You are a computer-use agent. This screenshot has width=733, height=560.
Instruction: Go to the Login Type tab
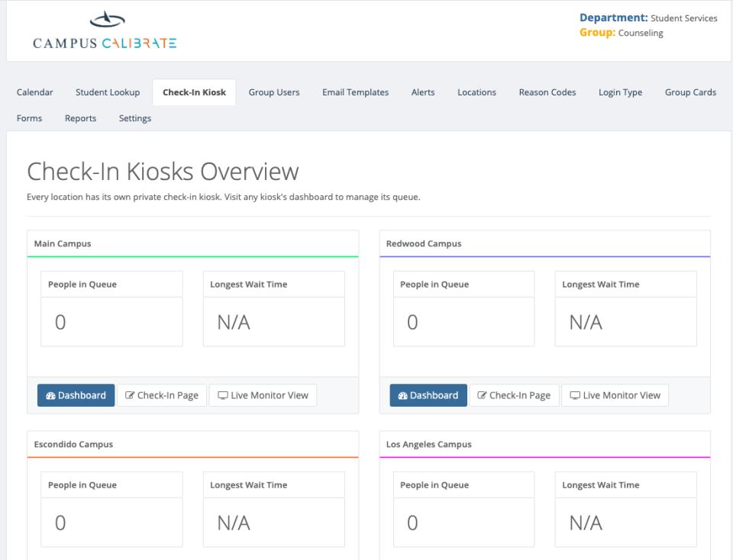(x=620, y=92)
